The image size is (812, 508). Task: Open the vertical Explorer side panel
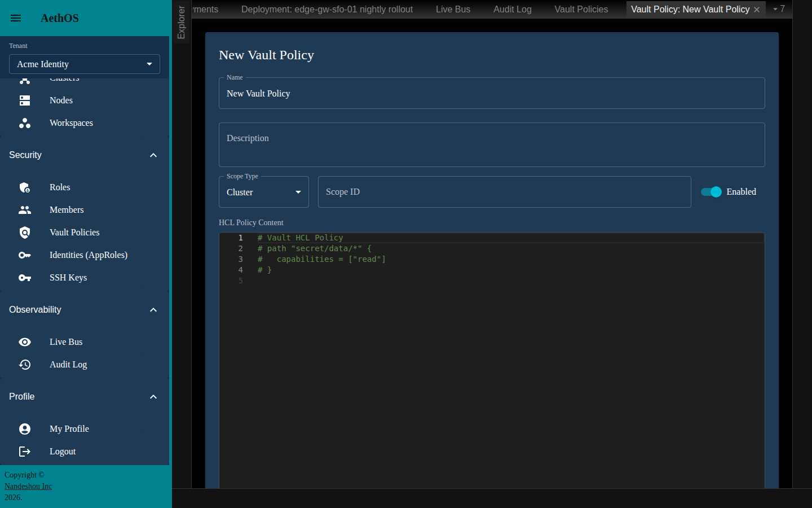click(181, 22)
